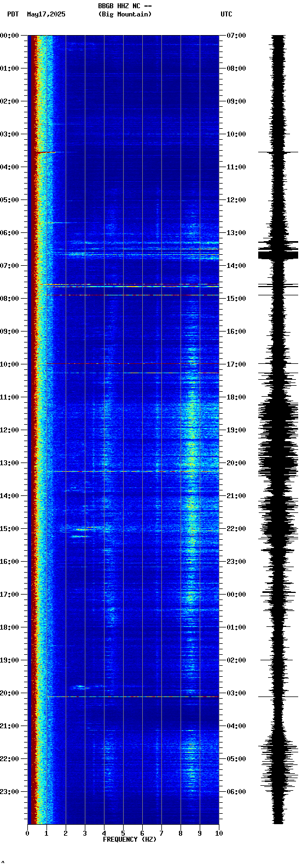Image resolution: width=302 pixels, height=868 pixels.
Task: Click the PDT time label '13:00'
Action: coord(10,463)
